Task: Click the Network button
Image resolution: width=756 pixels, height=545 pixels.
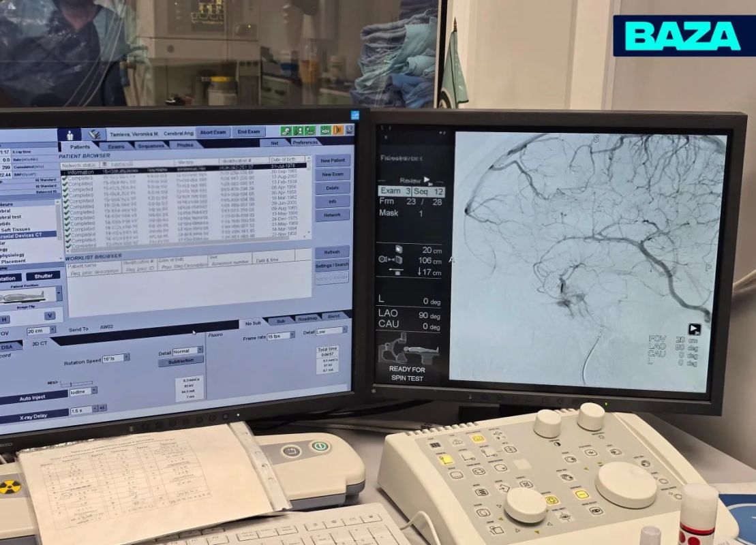Action: (x=332, y=215)
